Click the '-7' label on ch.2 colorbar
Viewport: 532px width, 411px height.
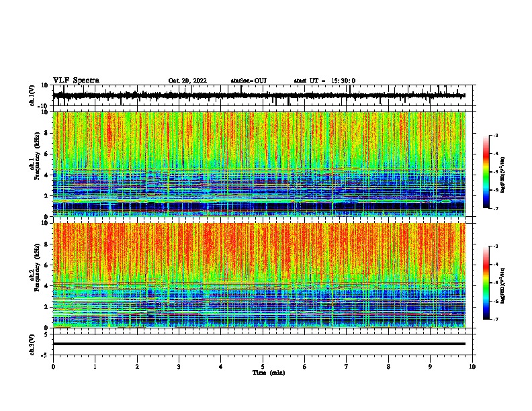point(495,320)
